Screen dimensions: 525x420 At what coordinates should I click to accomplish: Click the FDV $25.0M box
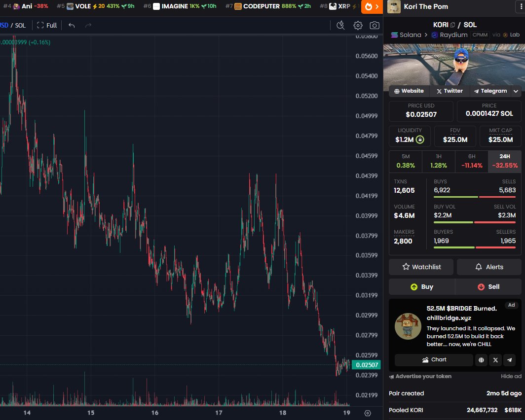(455, 136)
